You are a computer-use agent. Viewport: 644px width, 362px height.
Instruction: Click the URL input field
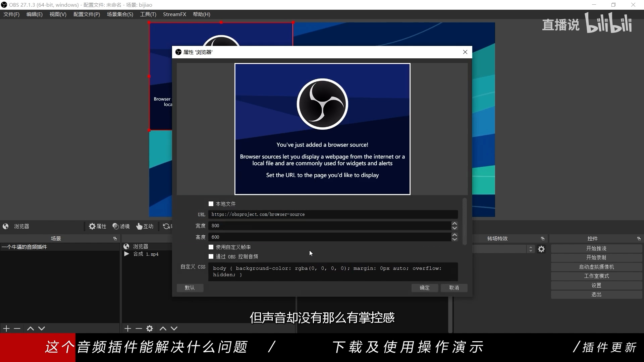(x=333, y=215)
